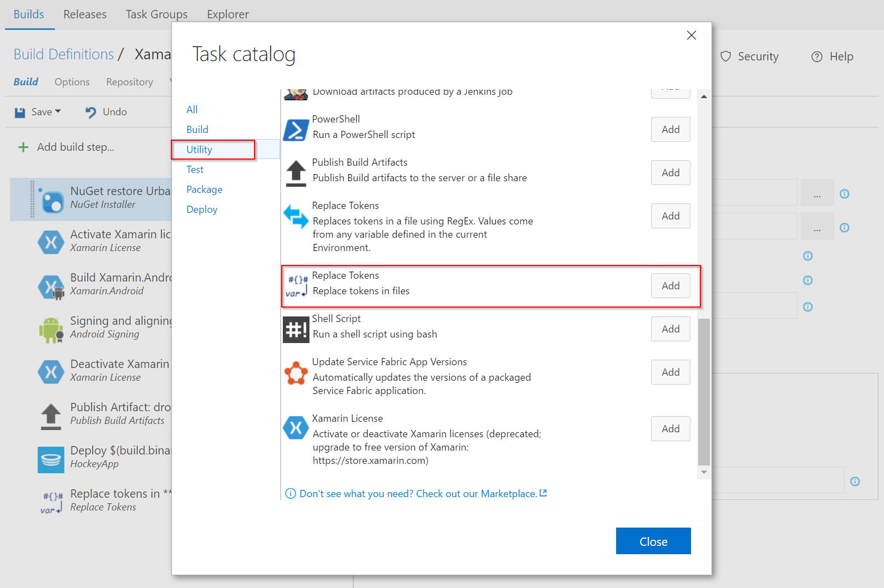Select the Test category
884x588 pixels.
click(x=195, y=170)
